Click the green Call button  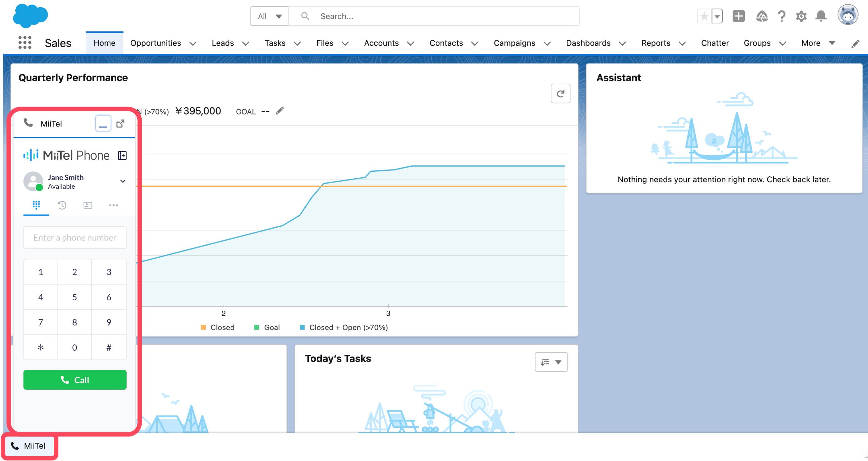coord(75,380)
